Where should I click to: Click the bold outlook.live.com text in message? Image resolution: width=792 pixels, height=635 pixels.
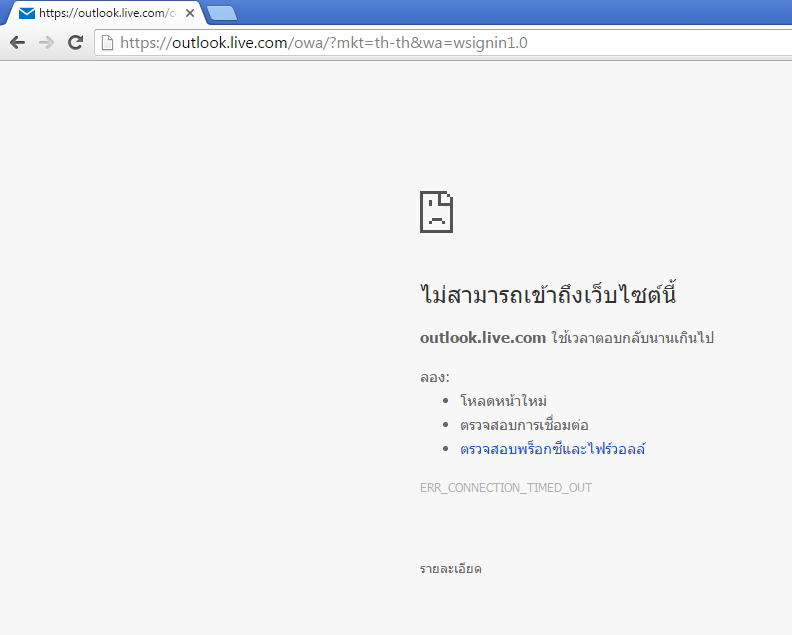pyautogui.click(x=483, y=337)
